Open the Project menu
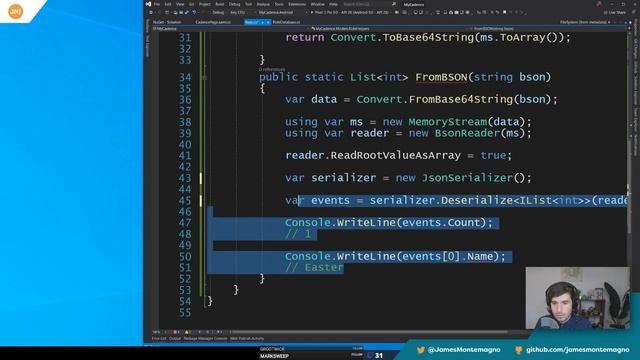Image resolution: width=640 pixels, height=360 pixels. [204, 4]
